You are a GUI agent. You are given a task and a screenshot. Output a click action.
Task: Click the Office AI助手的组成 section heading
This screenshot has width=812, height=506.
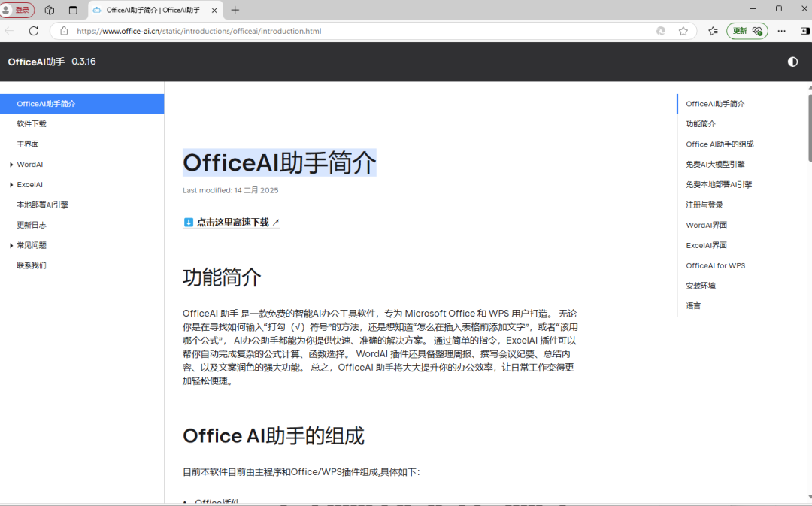point(274,436)
